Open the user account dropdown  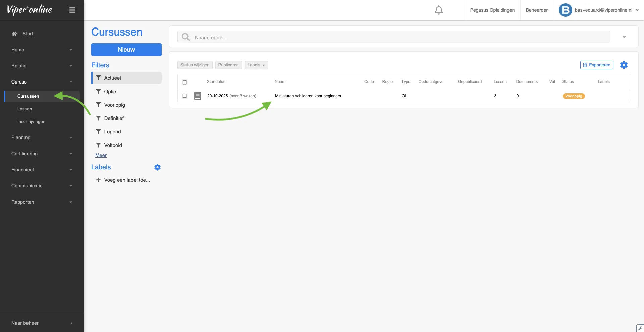pyautogui.click(x=599, y=10)
